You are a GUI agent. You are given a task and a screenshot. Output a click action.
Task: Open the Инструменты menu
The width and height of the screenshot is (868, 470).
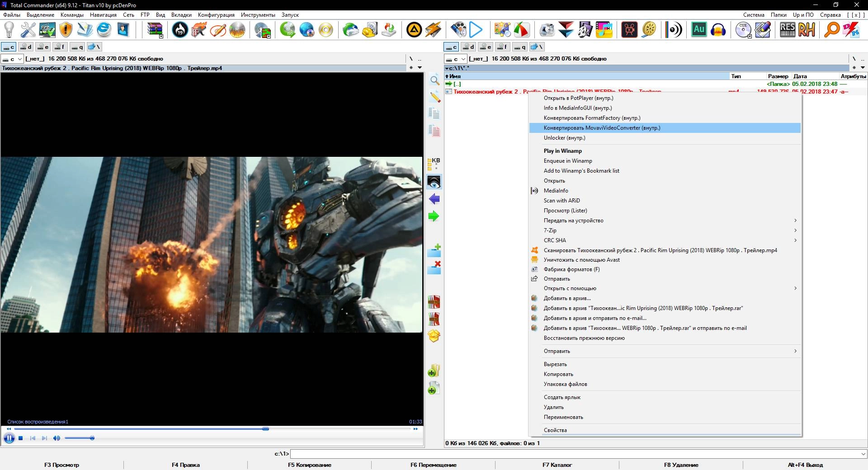pos(258,15)
